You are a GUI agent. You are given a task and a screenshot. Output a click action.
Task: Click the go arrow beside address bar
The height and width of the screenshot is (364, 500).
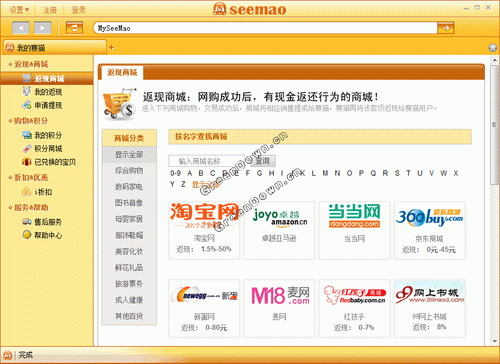point(446,28)
